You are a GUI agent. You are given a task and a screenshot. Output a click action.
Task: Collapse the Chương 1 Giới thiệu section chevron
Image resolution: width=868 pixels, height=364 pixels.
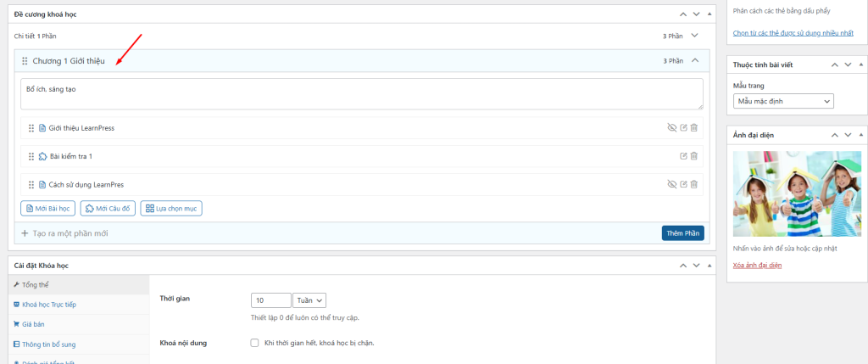(x=695, y=60)
